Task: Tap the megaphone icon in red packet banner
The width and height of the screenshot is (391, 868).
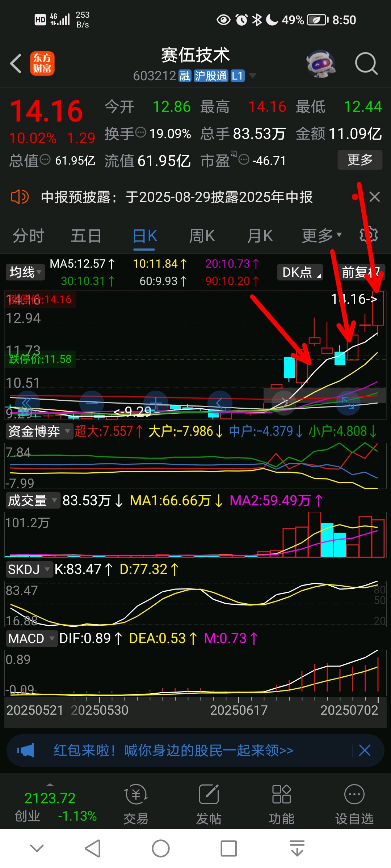Action: tap(26, 750)
